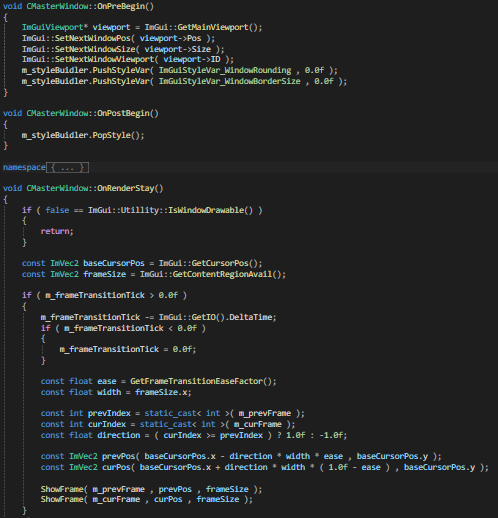Click DeltaTime member
Image resolution: width=498 pixels, height=518 pixels.
coord(251,317)
